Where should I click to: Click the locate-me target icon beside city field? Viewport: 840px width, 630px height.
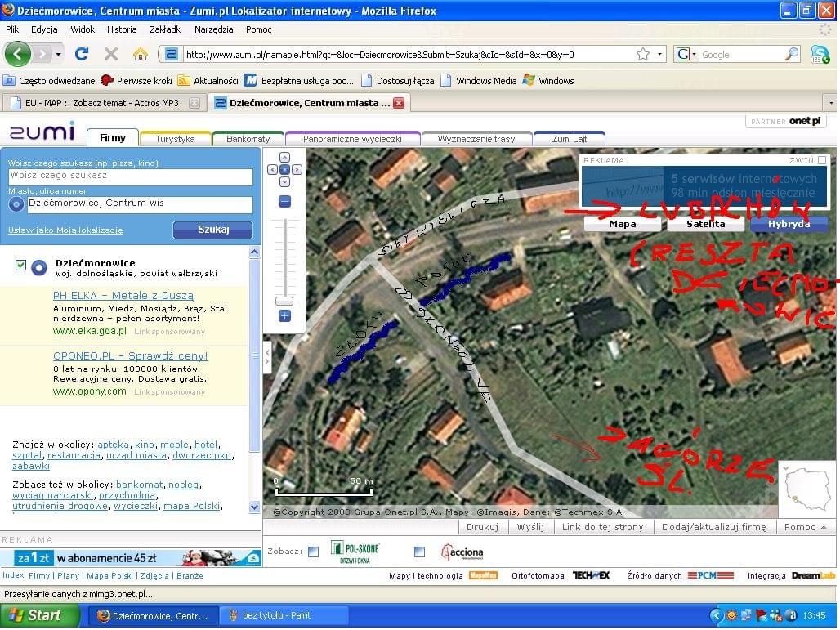16,204
